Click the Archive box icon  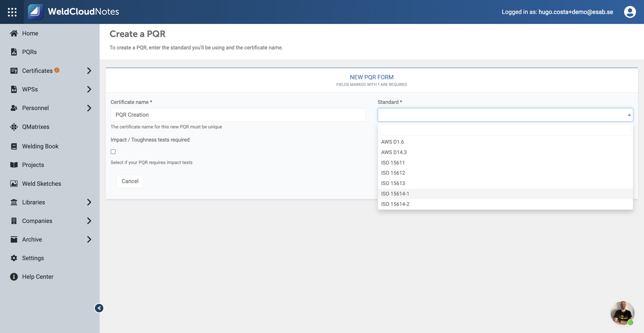point(14,239)
